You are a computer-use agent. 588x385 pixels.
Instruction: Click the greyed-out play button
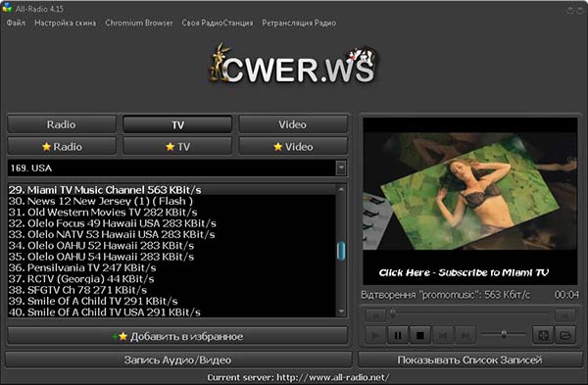[375, 335]
